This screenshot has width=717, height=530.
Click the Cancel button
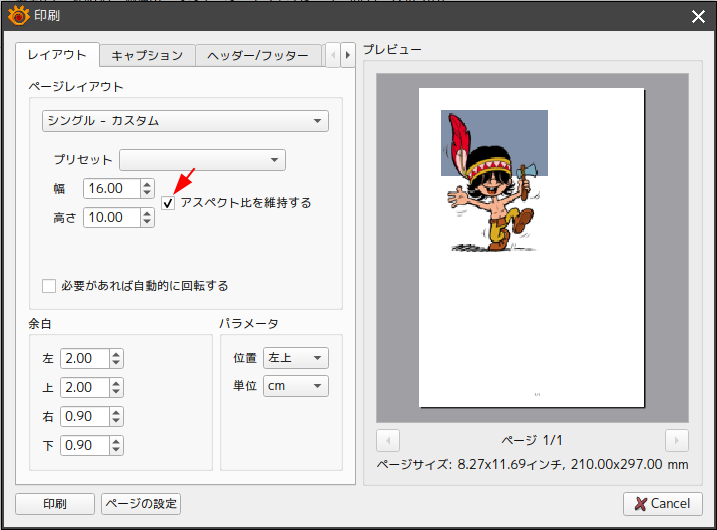[x=662, y=504]
